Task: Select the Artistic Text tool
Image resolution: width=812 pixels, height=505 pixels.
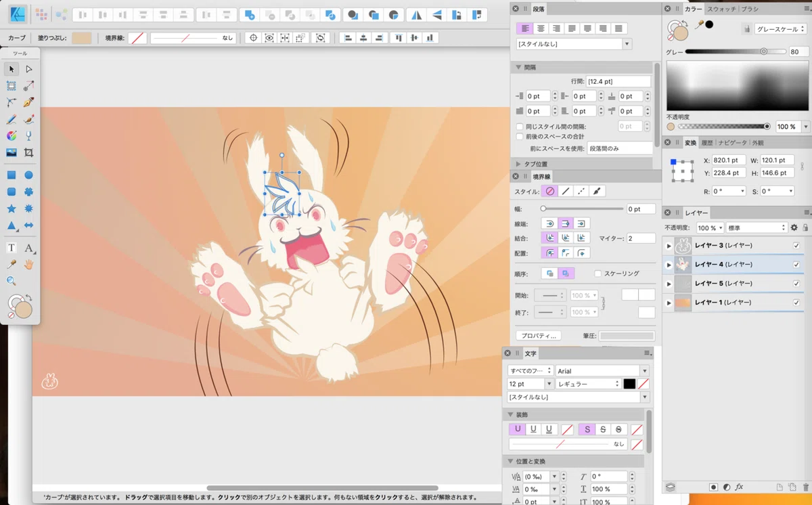Action: point(12,248)
